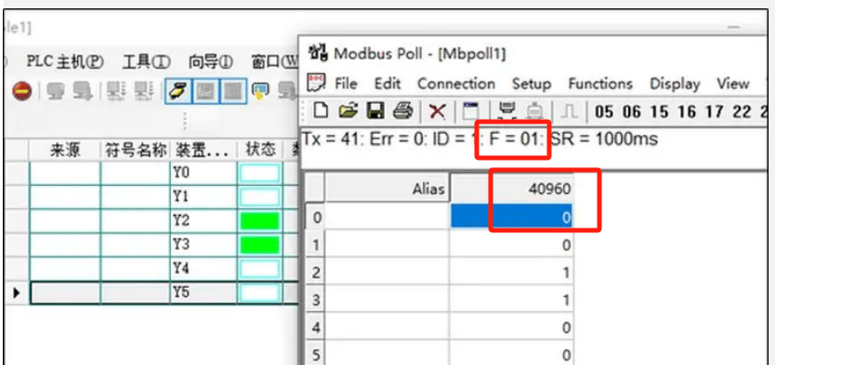Save with the floppy disk icon
Viewport: 868px width, 365px height.
click(x=375, y=111)
